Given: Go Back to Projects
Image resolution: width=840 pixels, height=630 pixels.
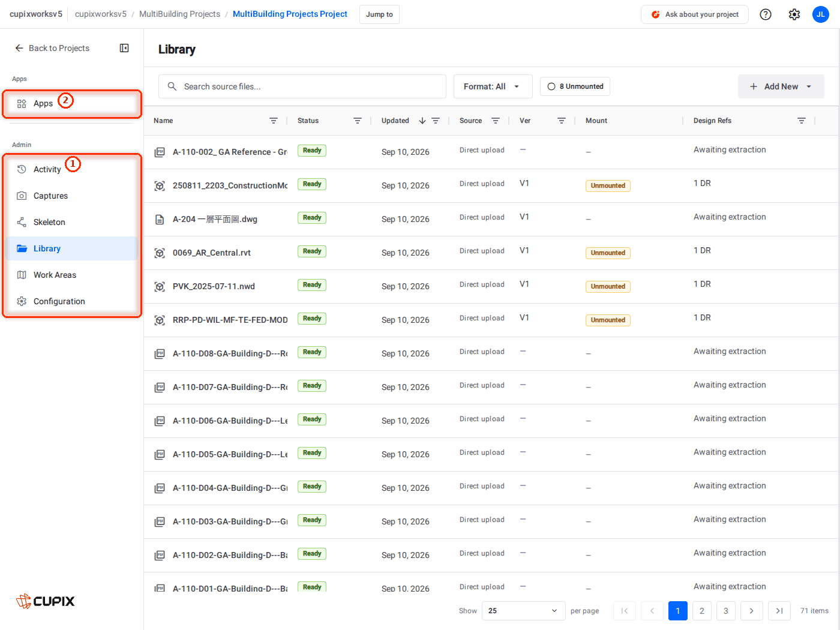Looking at the screenshot, I should point(52,48).
